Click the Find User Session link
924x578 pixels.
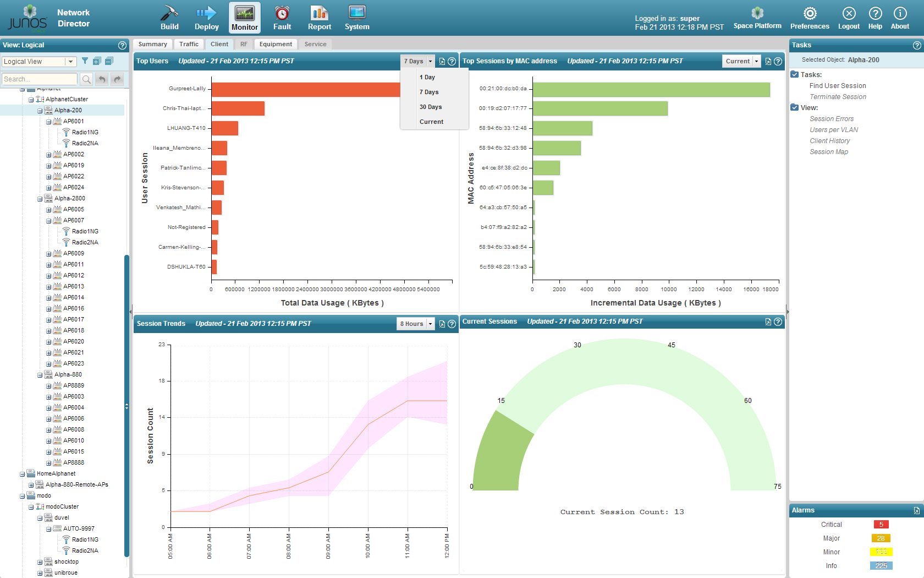[837, 86]
